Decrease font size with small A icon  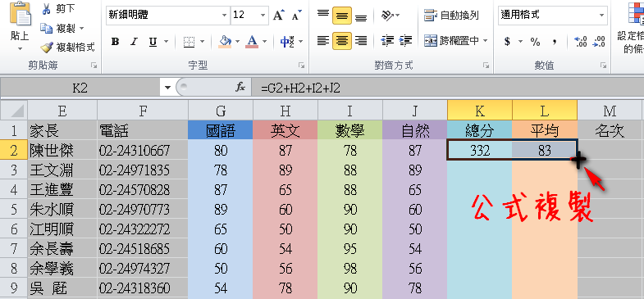(x=296, y=16)
